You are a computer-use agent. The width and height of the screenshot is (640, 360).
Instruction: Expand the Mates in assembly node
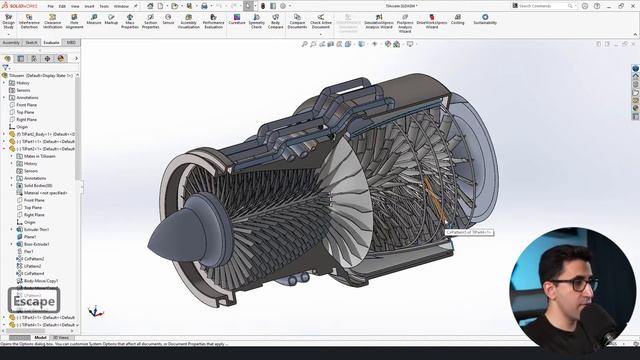(12, 156)
